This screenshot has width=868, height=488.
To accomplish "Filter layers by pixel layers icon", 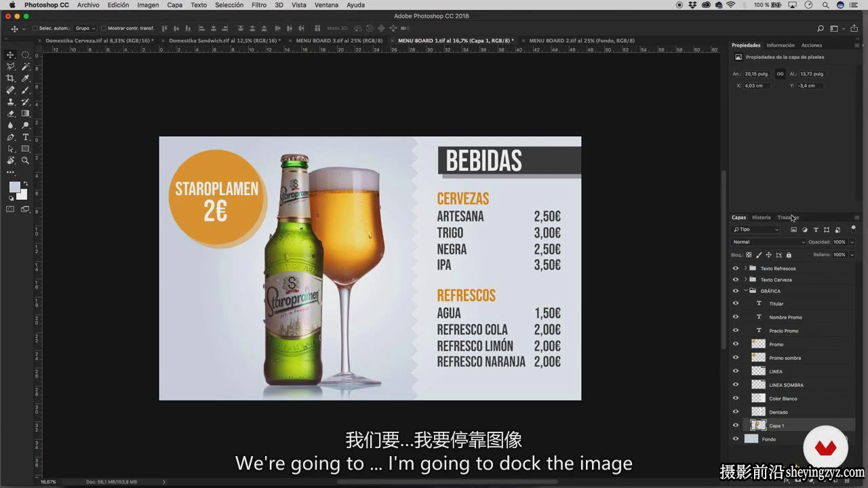I will tap(794, 230).
